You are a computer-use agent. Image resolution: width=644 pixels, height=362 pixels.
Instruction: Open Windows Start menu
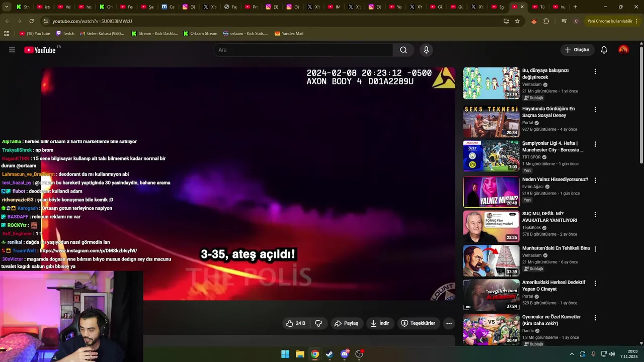tap(285, 354)
